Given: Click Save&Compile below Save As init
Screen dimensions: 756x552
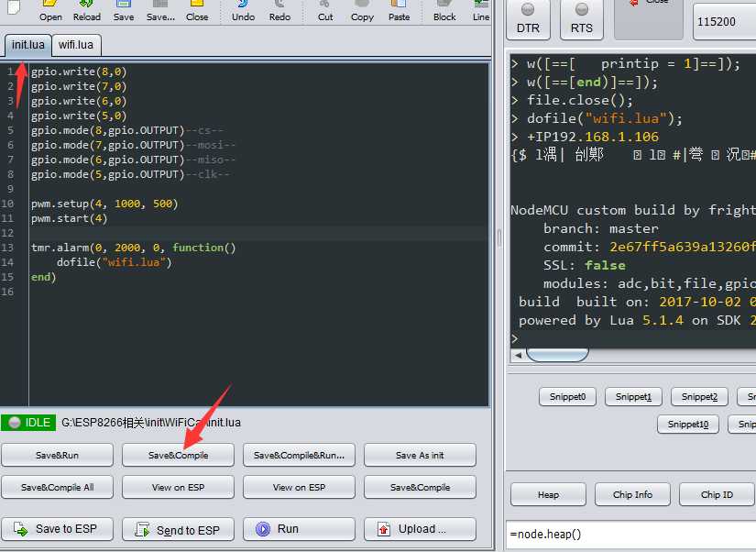Looking at the screenshot, I should [420, 487].
